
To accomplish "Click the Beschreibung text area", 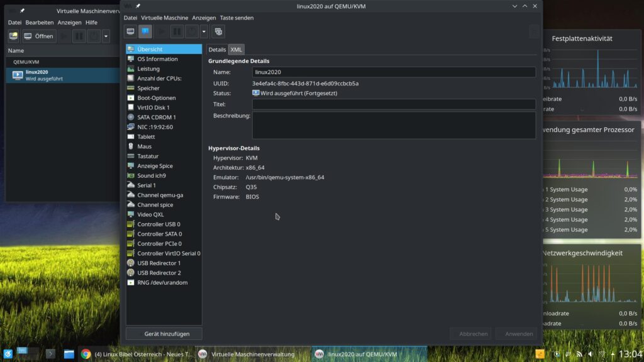I will click(x=394, y=125).
